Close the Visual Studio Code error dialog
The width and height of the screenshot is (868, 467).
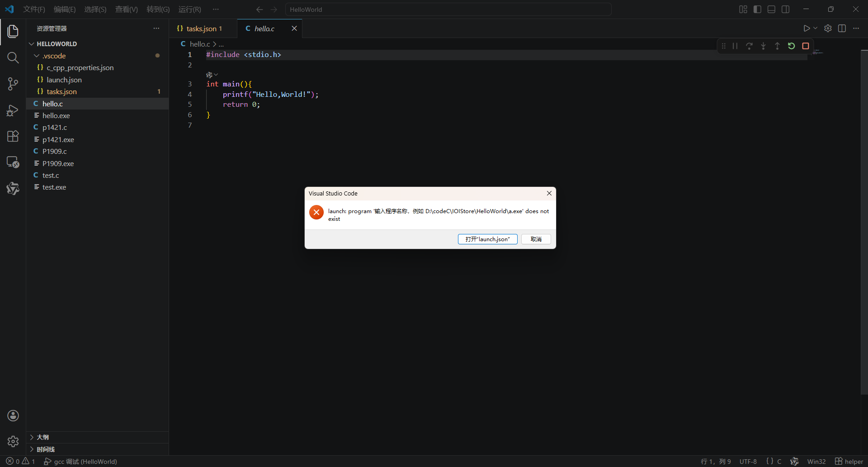[x=549, y=193]
